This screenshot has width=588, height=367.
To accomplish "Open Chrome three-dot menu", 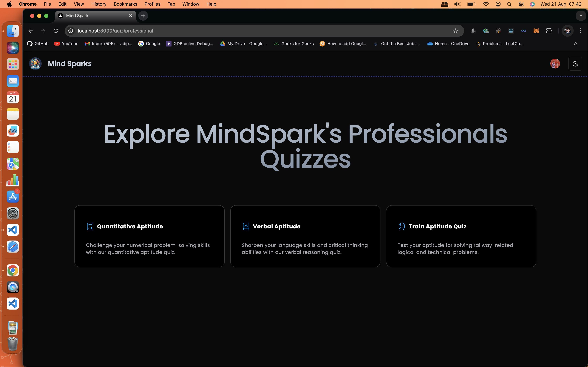I will 580,31.
